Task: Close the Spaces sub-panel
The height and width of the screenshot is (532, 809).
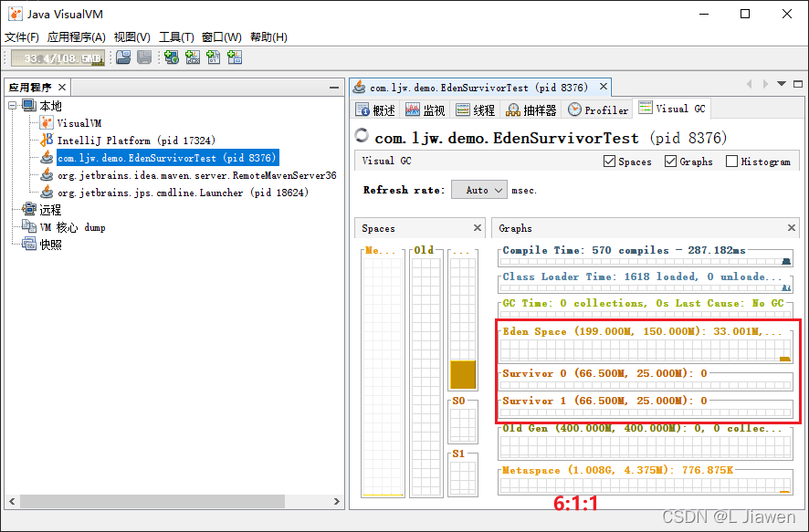Action: [478, 227]
